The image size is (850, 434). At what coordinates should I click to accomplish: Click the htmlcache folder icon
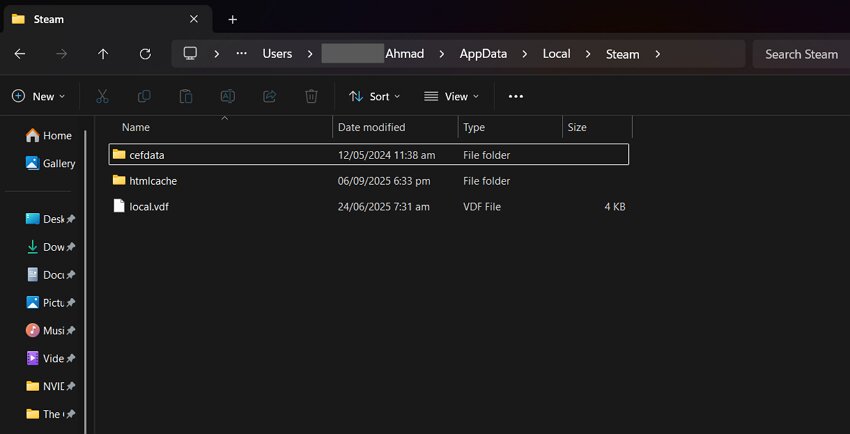[x=119, y=180]
